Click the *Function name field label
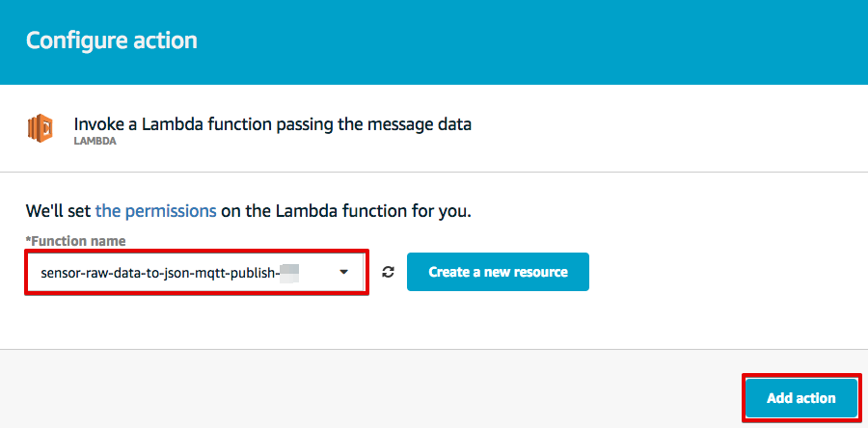Screen dimensions: 868x428 76,241
